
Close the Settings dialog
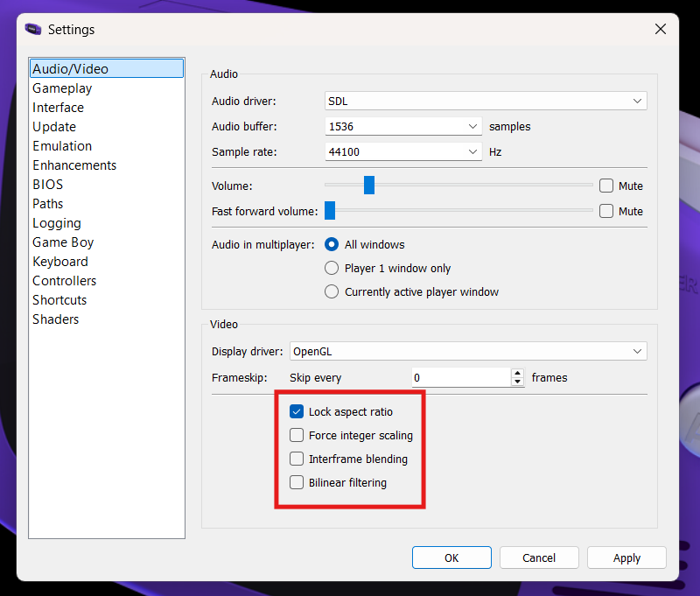point(661,29)
